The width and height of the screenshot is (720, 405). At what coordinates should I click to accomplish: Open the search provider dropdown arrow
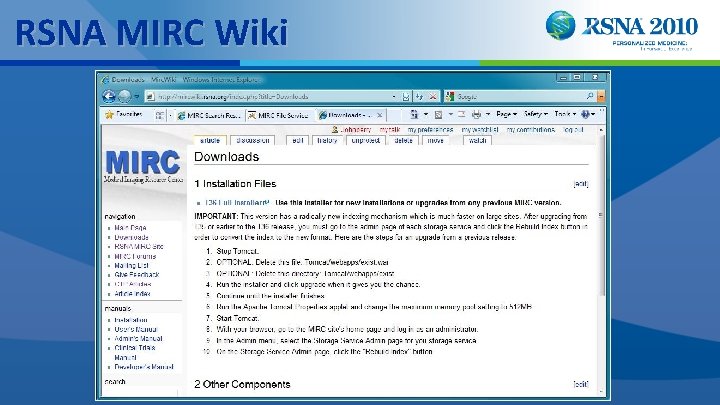click(x=601, y=96)
